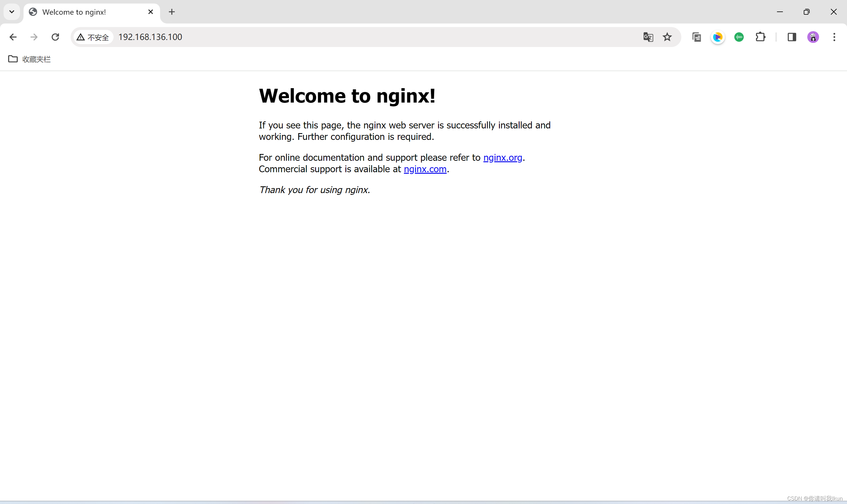
Task: Open the Google Translate page icon
Action: click(x=648, y=37)
